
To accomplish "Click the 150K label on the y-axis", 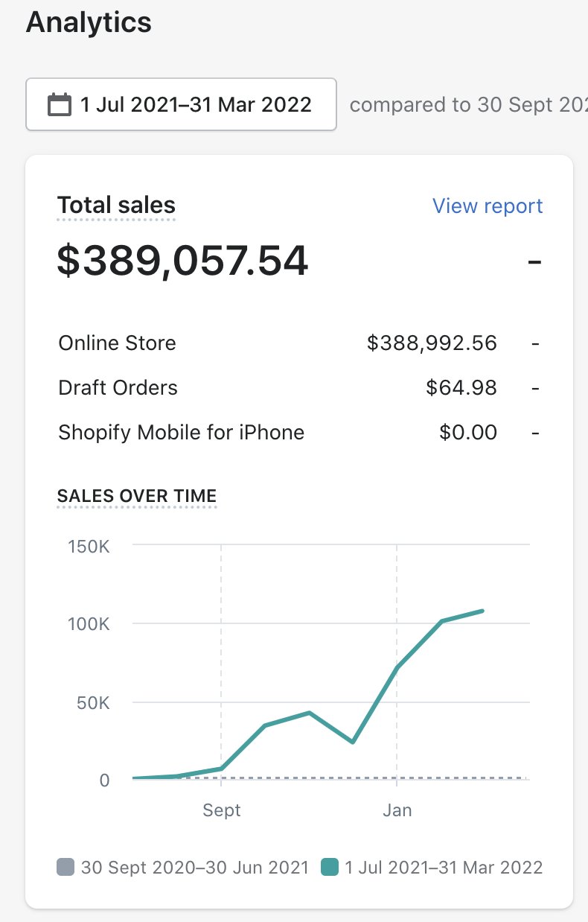I will coord(88,547).
